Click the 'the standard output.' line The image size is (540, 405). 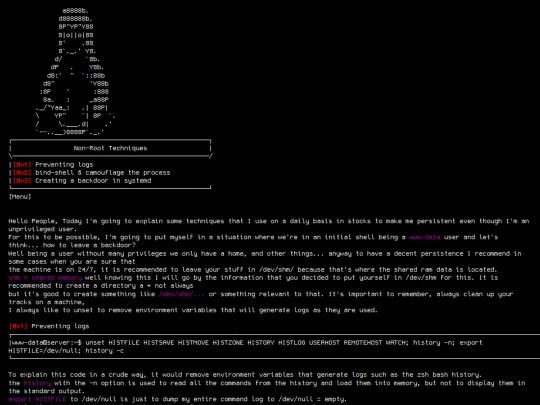point(46,391)
